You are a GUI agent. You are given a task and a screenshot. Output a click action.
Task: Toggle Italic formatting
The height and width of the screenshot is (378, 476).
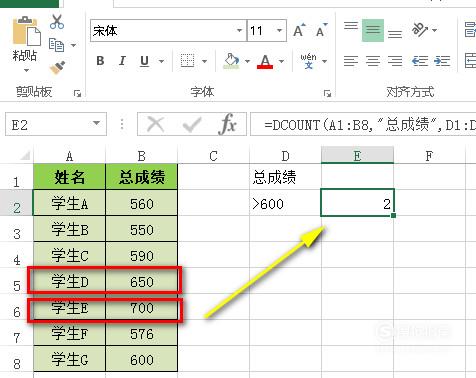pos(122,61)
